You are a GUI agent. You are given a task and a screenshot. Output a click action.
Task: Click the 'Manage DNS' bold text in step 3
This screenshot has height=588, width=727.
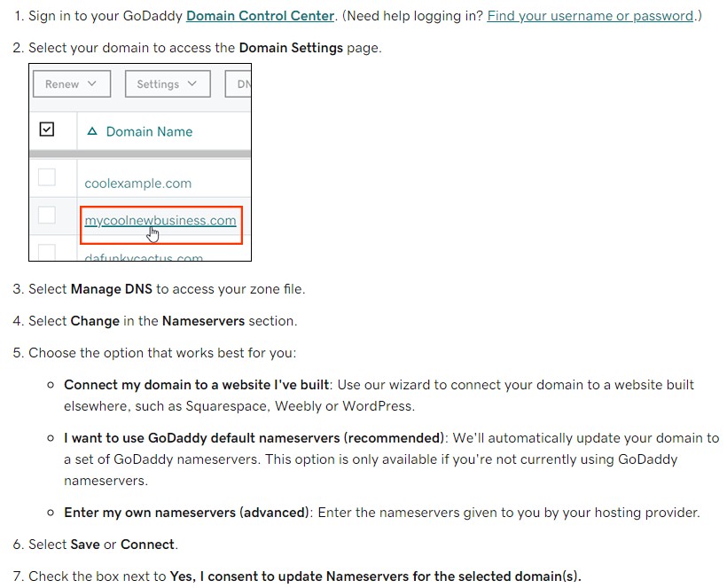[x=112, y=289]
